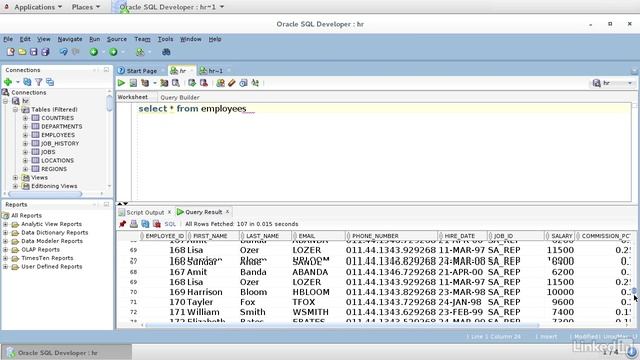The width and height of the screenshot is (640, 360).
Task: Switch to the hr~1 worksheet tab
Action: (x=216, y=71)
